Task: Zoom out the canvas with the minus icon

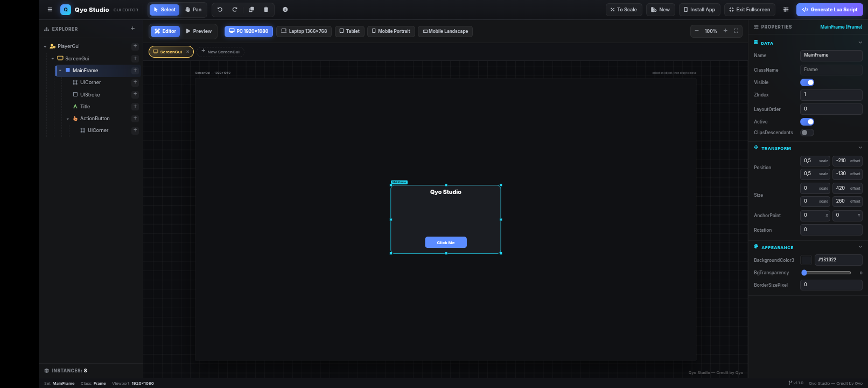Action: (697, 31)
